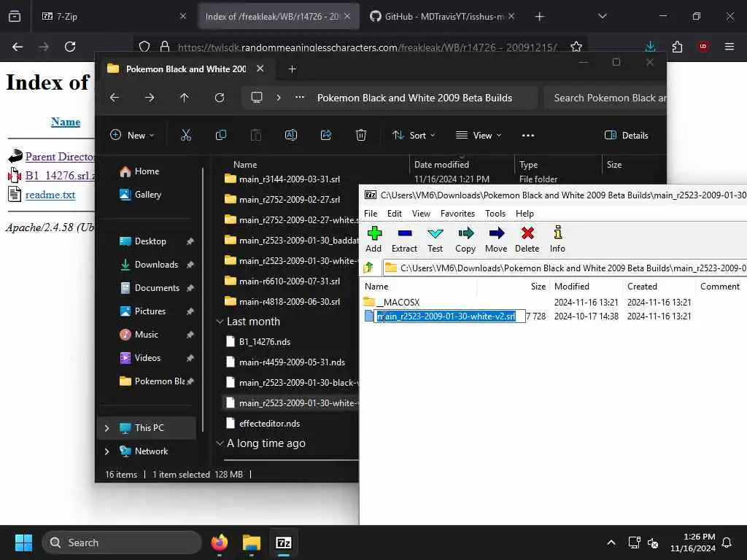Viewport: 747px width, 560px height.
Task: Open the Sort dropdown in Explorer
Action: [x=414, y=135]
